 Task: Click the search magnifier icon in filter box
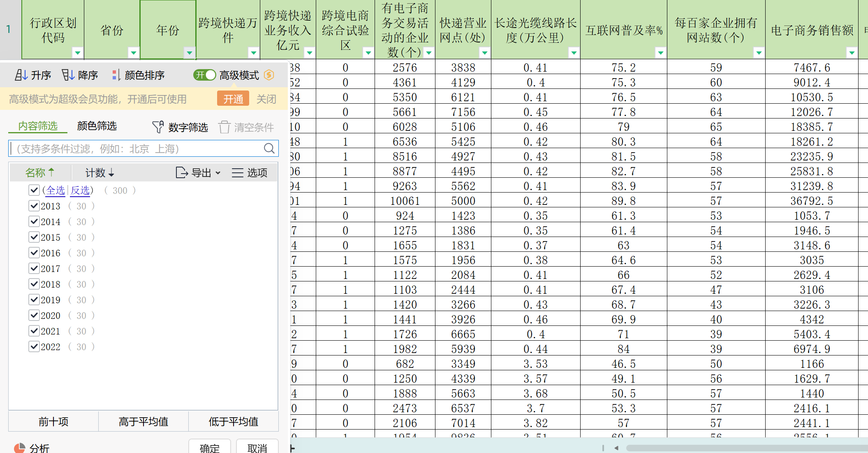tap(269, 149)
